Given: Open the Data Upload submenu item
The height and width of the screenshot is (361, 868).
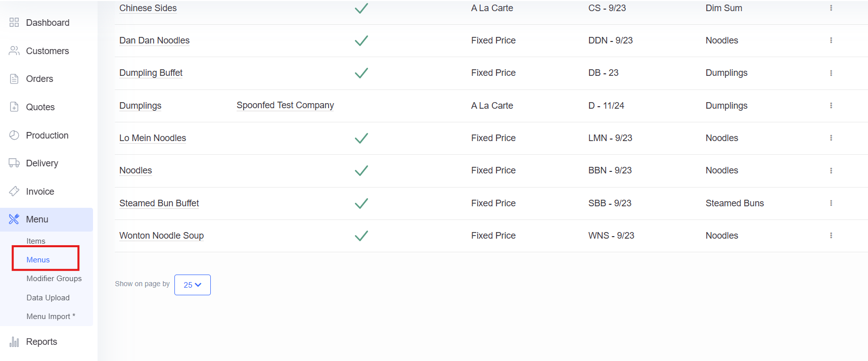Looking at the screenshot, I should tap(48, 298).
